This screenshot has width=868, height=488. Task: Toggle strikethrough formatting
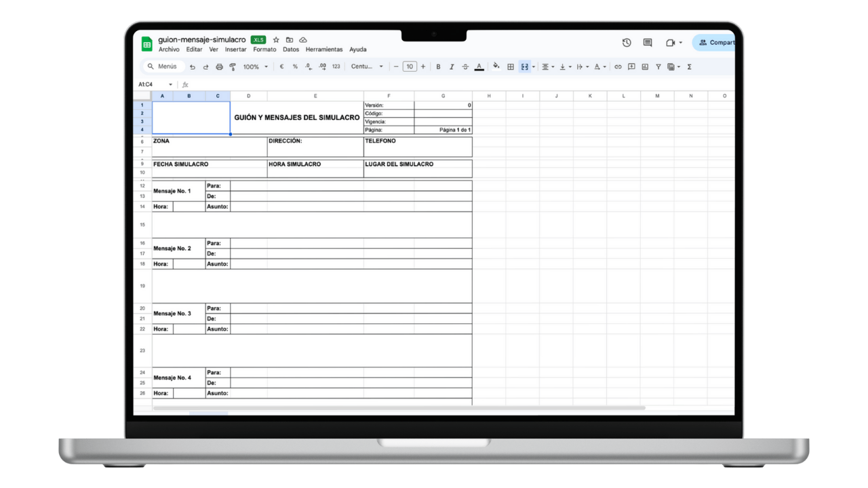click(465, 66)
